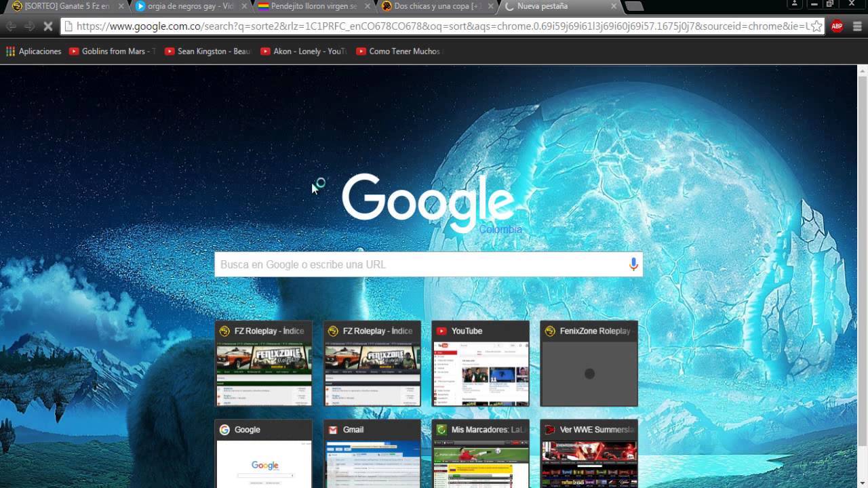Click the Chrome user profile icon
This screenshot has width=868, height=488.
[x=795, y=4]
